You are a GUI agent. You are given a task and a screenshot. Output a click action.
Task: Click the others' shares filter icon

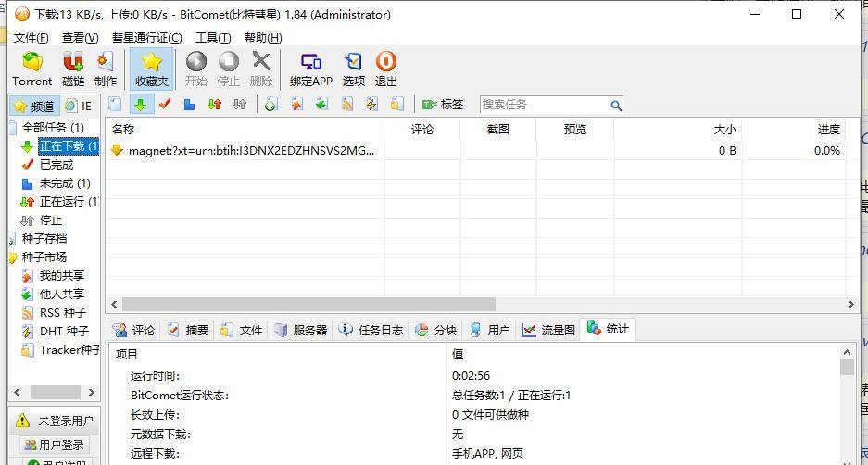321,104
